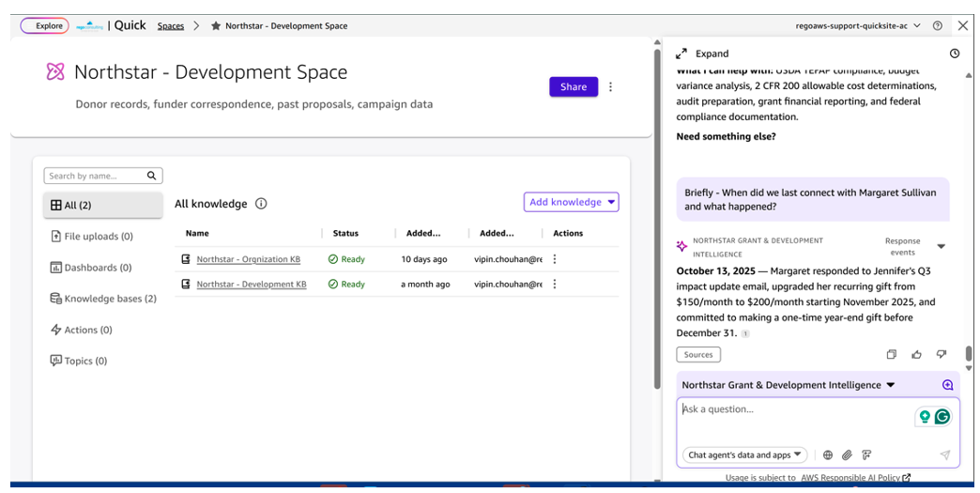
Task: Click the Explore button
Action: coord(44,26)
